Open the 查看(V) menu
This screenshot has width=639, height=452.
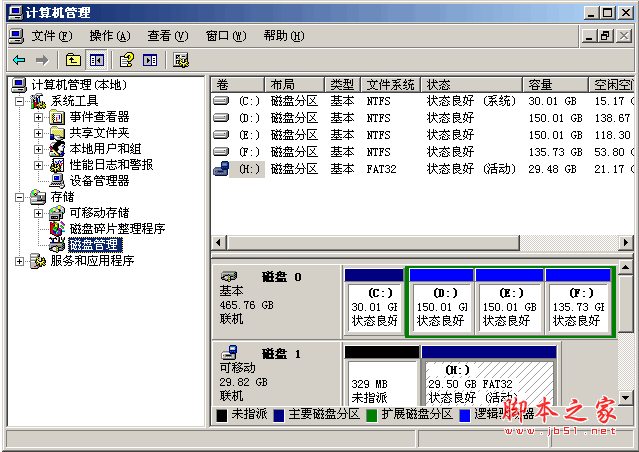(167, 36)
